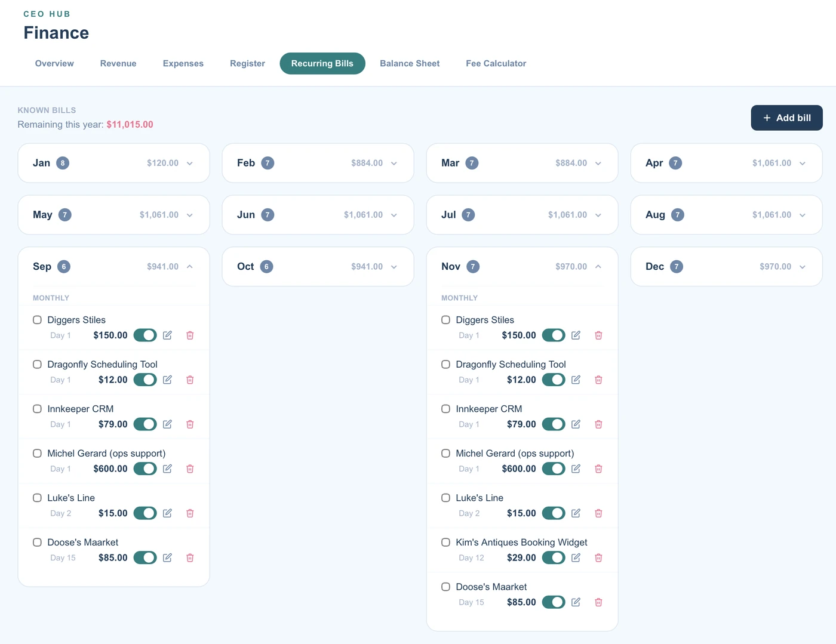The width and height of the screenshot is (836, 644).
Task: Open the Expenses tab
Action: (183, 63)
